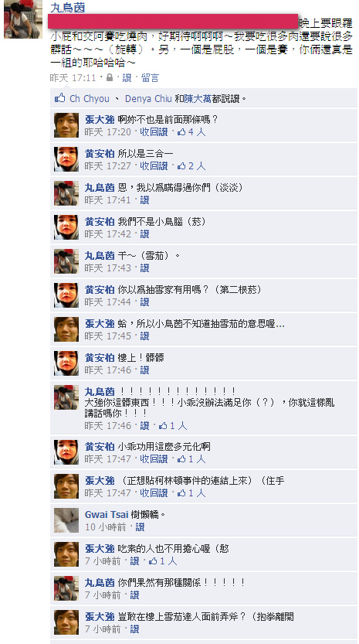Image resolution: width=359 pixels, height=644 pixels.
Task: Click the 昨天 17:11 post timestamp
Action: point(73,77)
